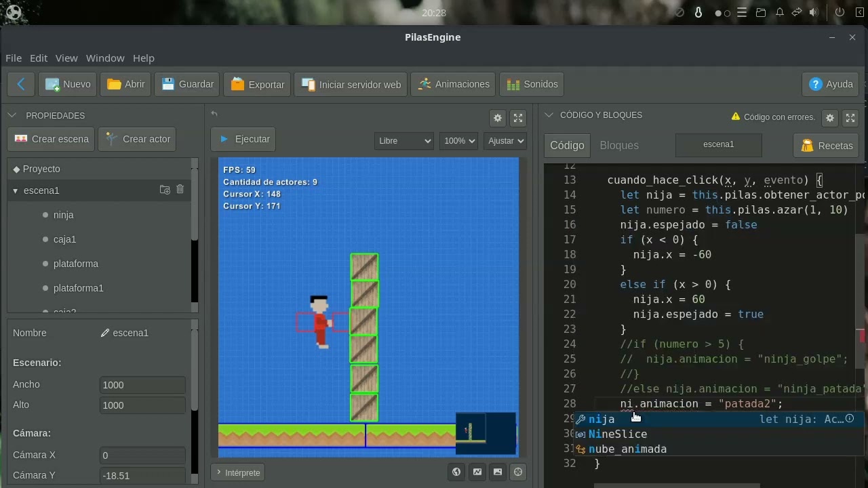Choose the NineSlice autocomplete suggestion
Image resolution: width=868 pixels, height=488 pixels.
coord(719,434)
